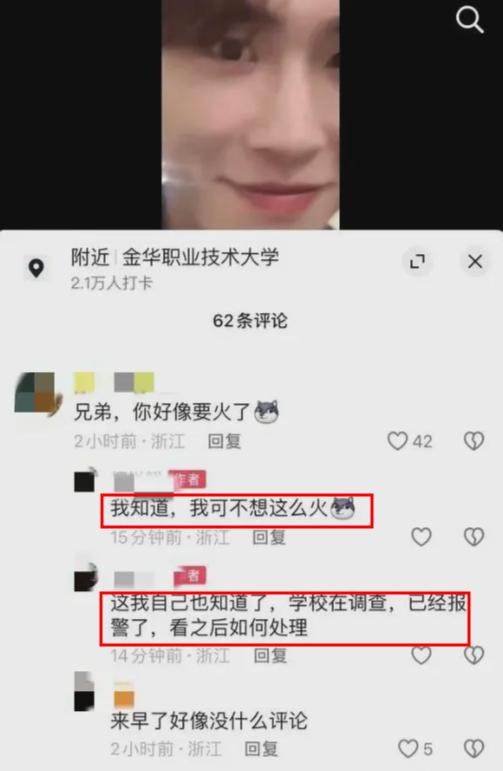
Task: Reply to the 15分钟前 author comment
Action: click(269, 537)
